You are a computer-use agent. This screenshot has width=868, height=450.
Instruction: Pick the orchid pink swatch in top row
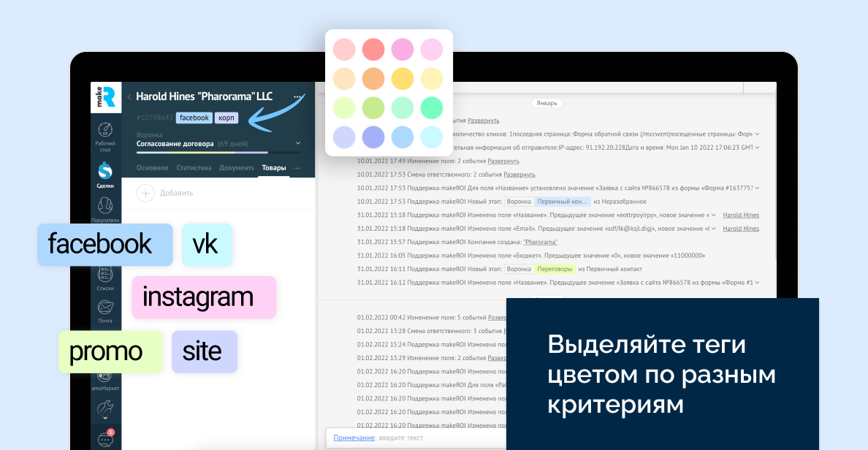point(403,49)
